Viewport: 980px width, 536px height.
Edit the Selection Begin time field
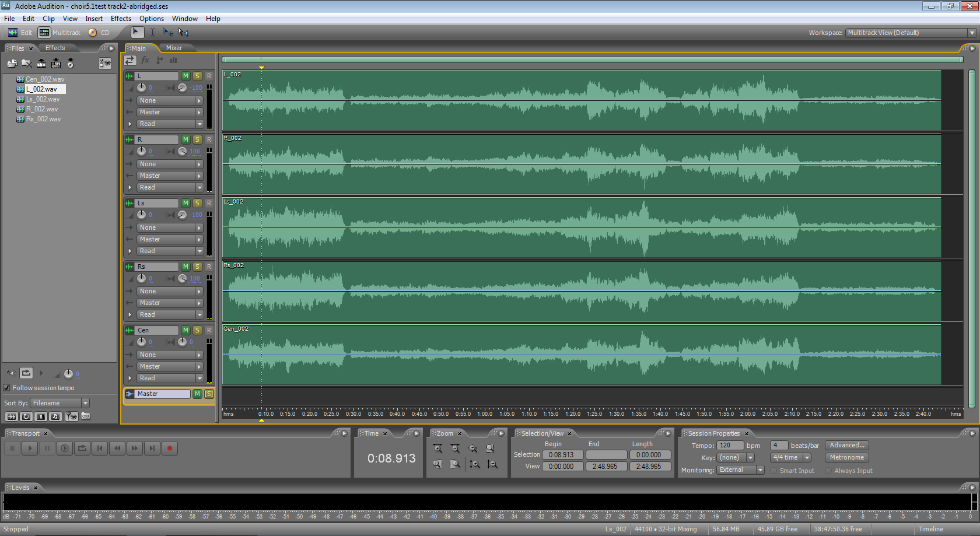pos(562,454)
